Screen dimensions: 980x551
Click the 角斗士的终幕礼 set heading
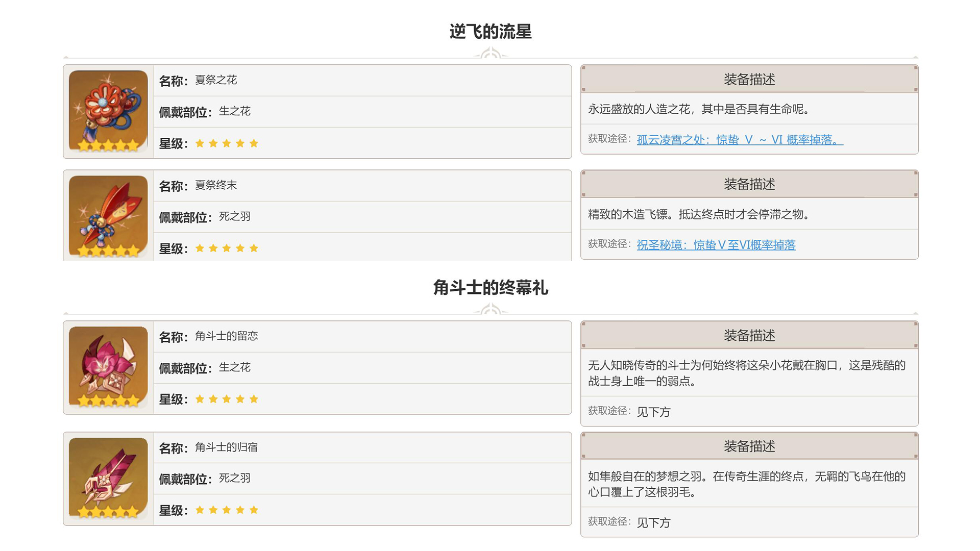point(491,288)
